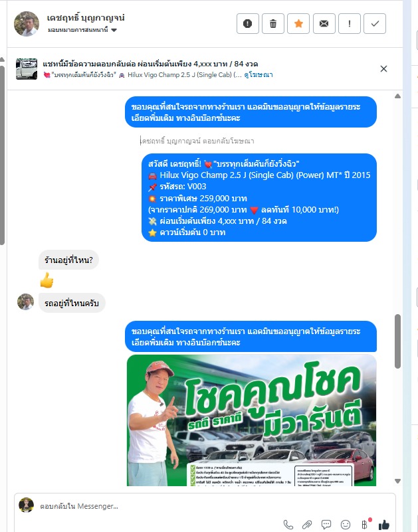The image size is (418, 532).
Task: Start a call with the phone icon
Action: (288, 525)
